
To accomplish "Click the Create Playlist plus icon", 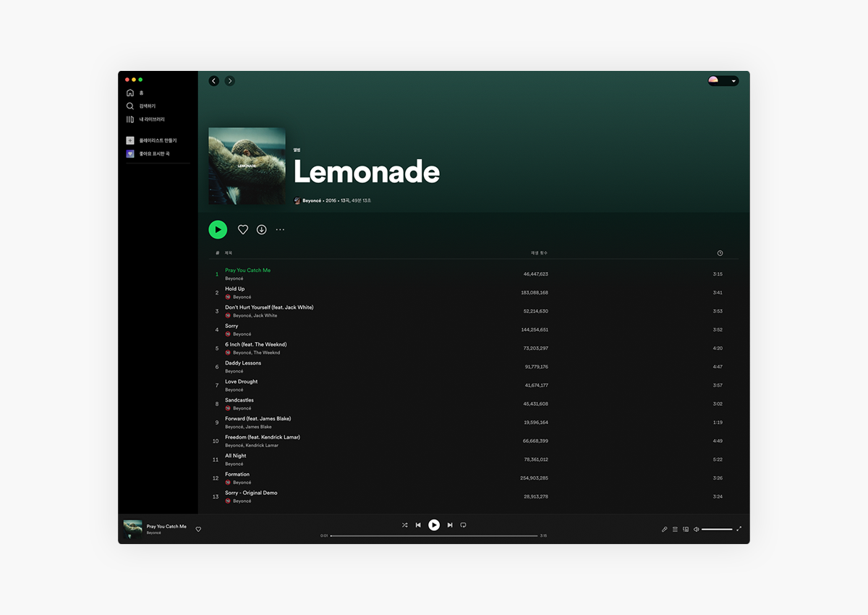I will (x=130, y=140).
